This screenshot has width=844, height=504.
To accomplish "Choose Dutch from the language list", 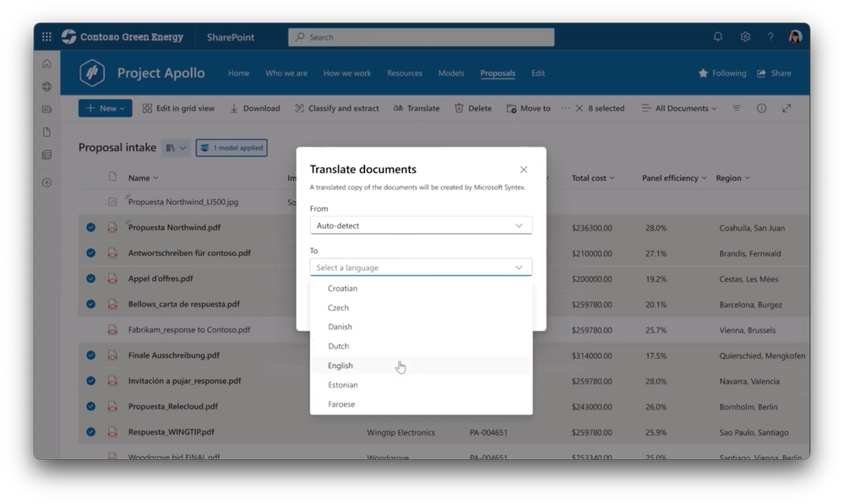I will [421, 346].
